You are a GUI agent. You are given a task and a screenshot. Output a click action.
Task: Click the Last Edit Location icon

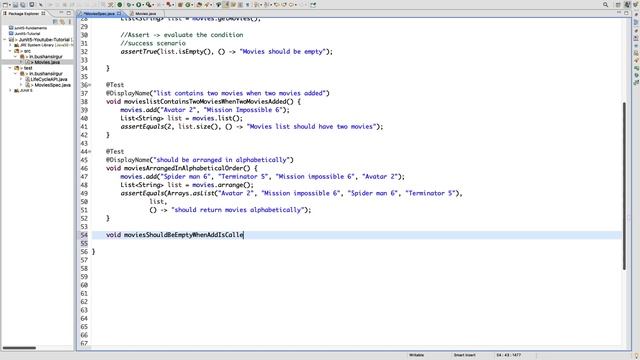click(x=277, y=5)
